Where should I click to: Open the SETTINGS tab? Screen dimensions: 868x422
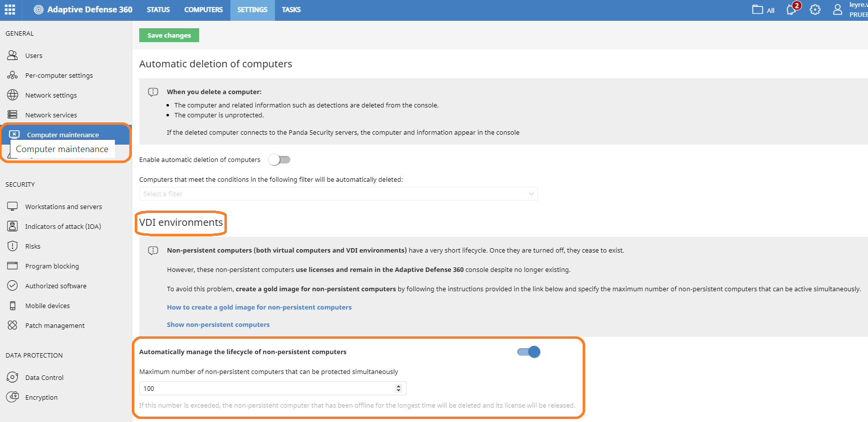point(252,9)
